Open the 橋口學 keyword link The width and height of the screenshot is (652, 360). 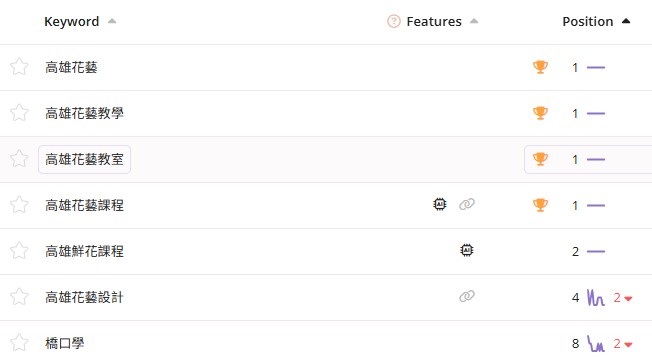64,343
